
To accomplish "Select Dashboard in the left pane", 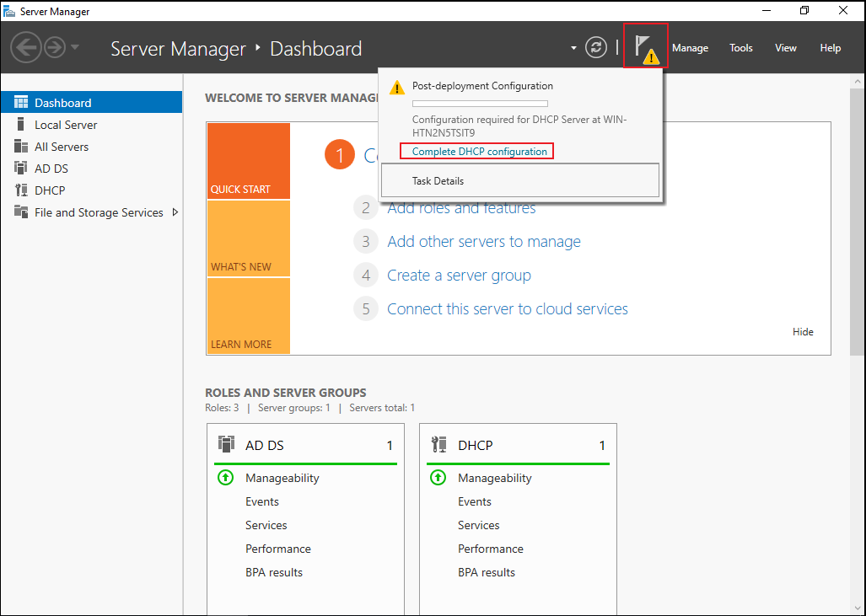I will point(92,103).
